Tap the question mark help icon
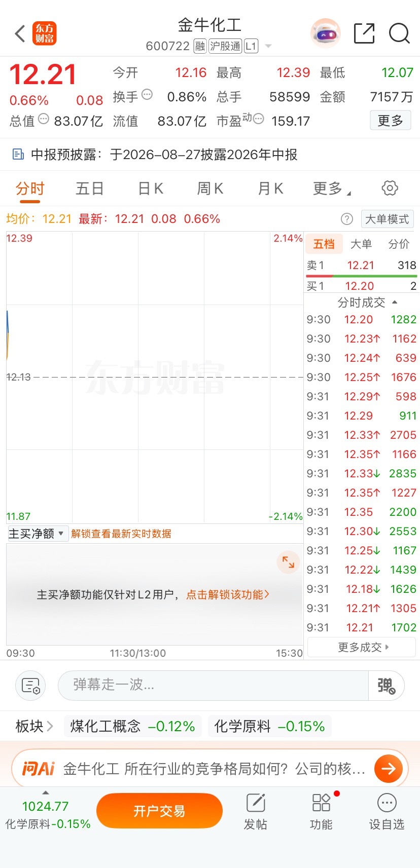Viewport: 420px width, 868px height. click(347, 219)
